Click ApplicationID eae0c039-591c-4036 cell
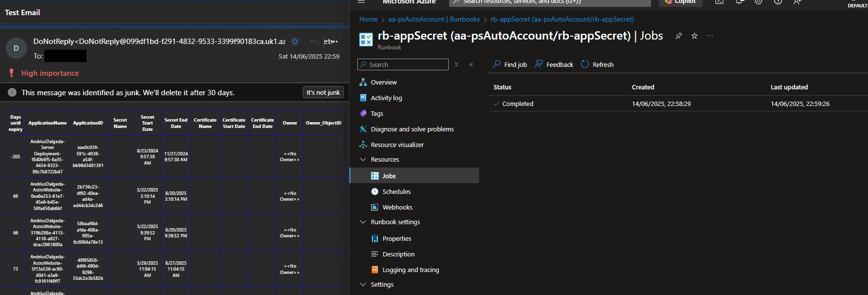868x295 pixels. coord(88,156)
